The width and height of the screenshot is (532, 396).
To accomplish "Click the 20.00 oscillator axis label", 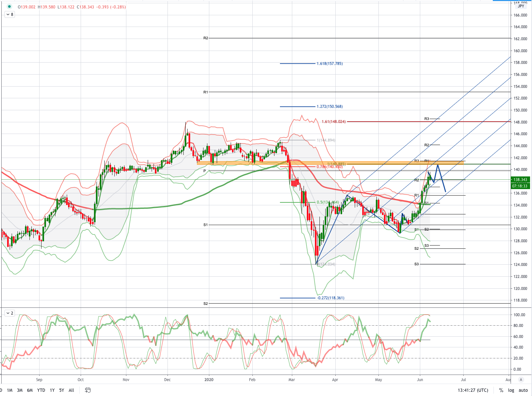I will tap(518, 358).
